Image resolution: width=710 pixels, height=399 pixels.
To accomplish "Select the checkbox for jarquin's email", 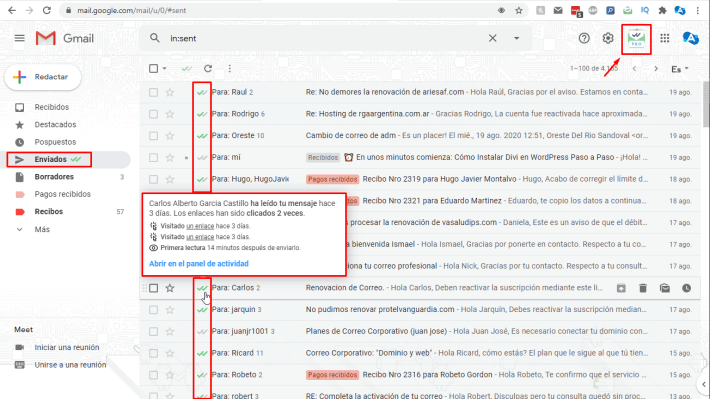I will [x=154, y=310].
